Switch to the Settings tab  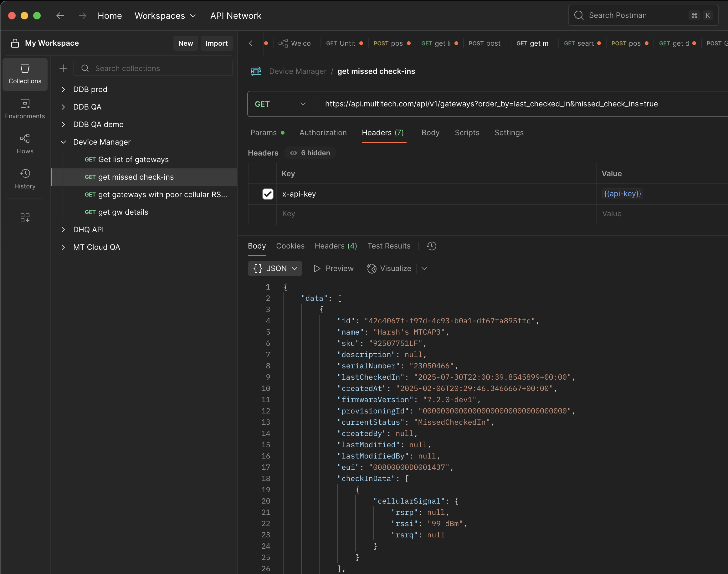click(x=509, y=133)
